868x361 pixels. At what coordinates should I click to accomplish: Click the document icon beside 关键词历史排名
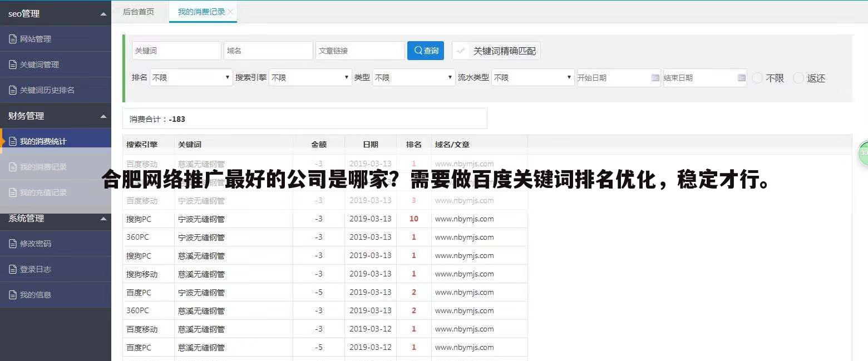point(13,90)
